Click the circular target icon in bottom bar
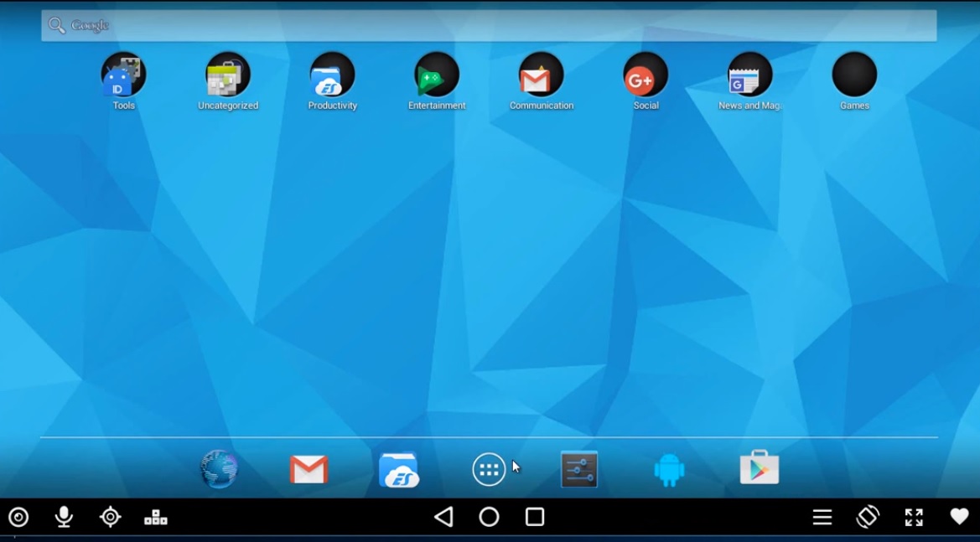 pos(18,517)
